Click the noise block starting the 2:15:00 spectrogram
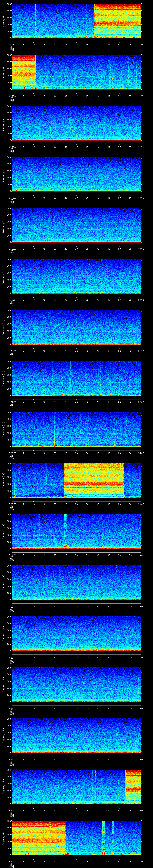 (x=24, y=71)
